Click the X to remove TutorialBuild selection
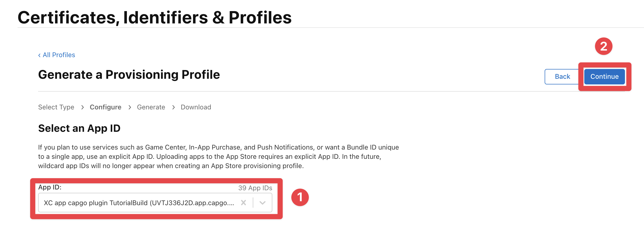Screen dimensions: 644x226 click(243, 203)
